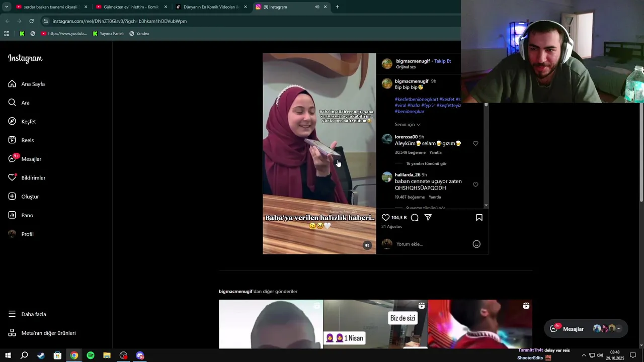Open Mesajlar in left sidebar
The width and height of the screenshot is (644, 362).
pyautogui.click(x=25, y=159)
